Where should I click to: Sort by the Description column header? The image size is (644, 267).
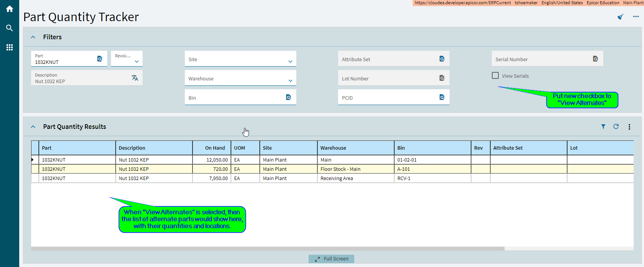click(x=154, y=148)
